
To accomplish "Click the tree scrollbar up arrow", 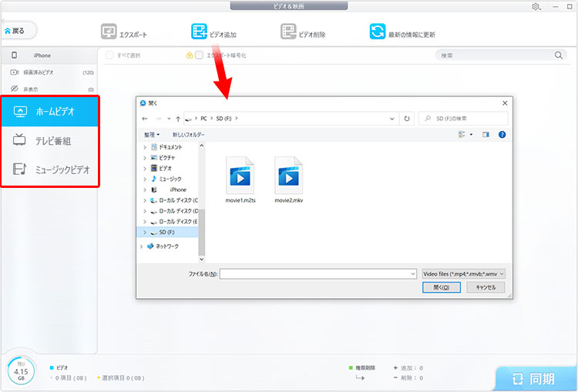I will click(x=202, y=146).
